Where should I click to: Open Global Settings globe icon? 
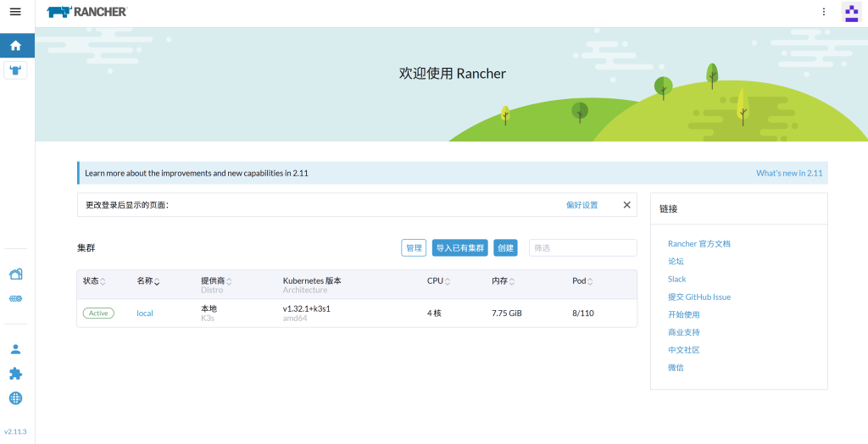(x=15, y=398)
